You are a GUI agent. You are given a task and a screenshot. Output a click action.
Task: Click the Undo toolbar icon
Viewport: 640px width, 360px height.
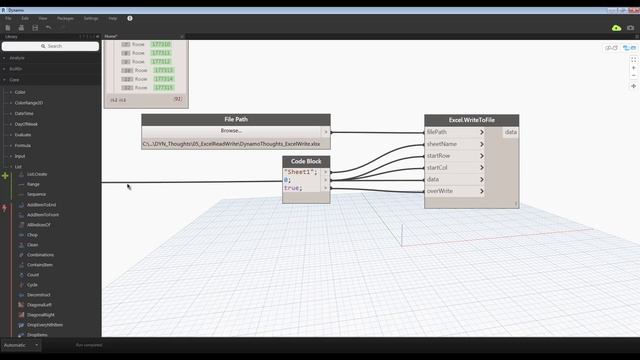click(49, 28)
